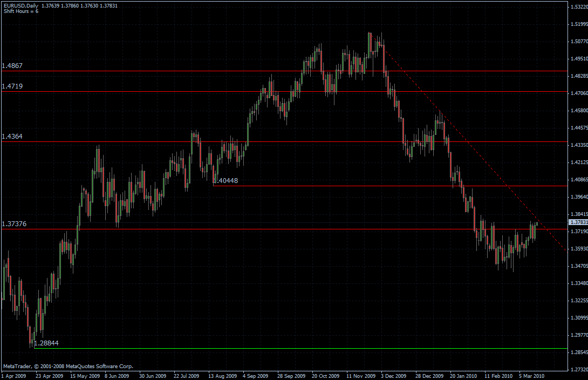Click the '20 Jan 2010' date label

click(463, 376)
